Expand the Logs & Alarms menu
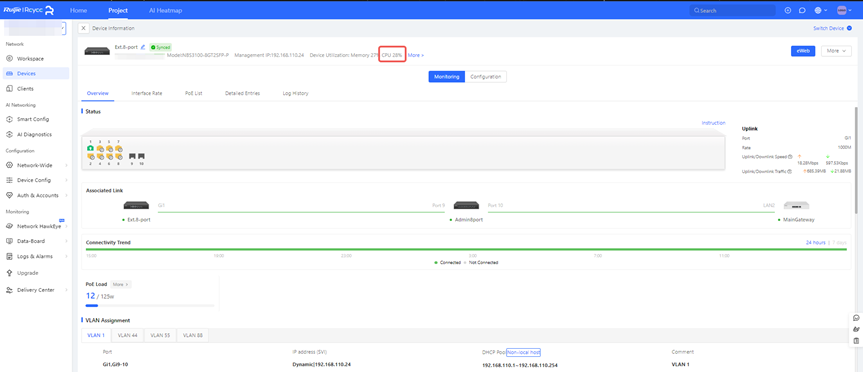Viewport: 863px width, 372px height. point(37,256)
